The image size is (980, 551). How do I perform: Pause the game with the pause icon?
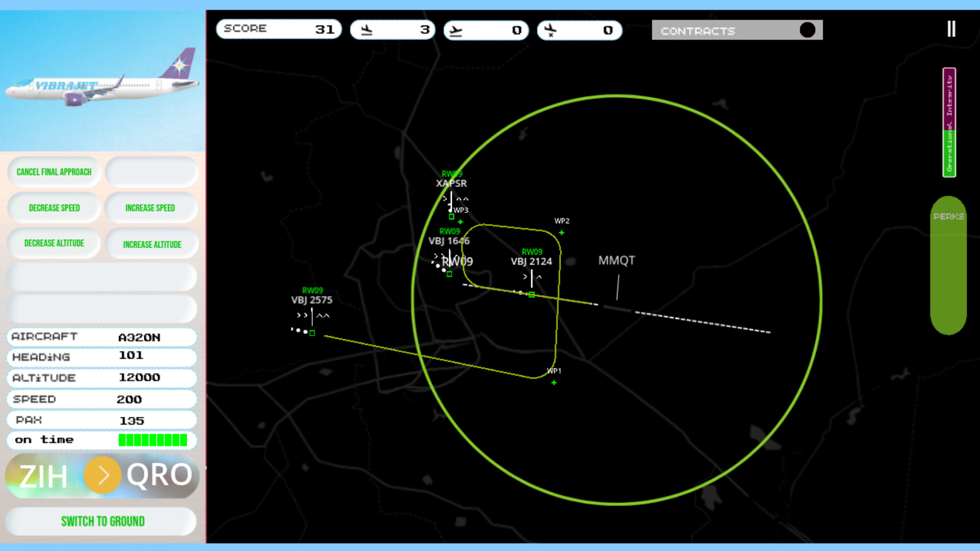(x=951, y=29)
